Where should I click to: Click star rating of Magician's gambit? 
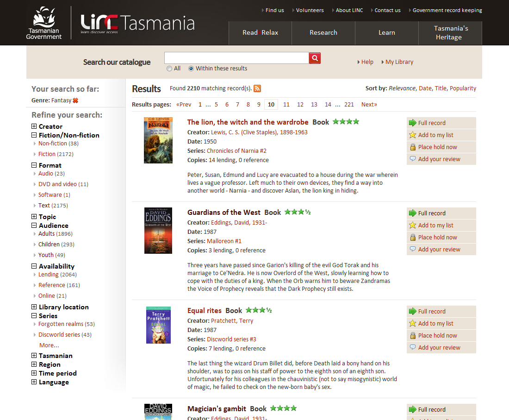pyautogui.click(x=283, y=408)
